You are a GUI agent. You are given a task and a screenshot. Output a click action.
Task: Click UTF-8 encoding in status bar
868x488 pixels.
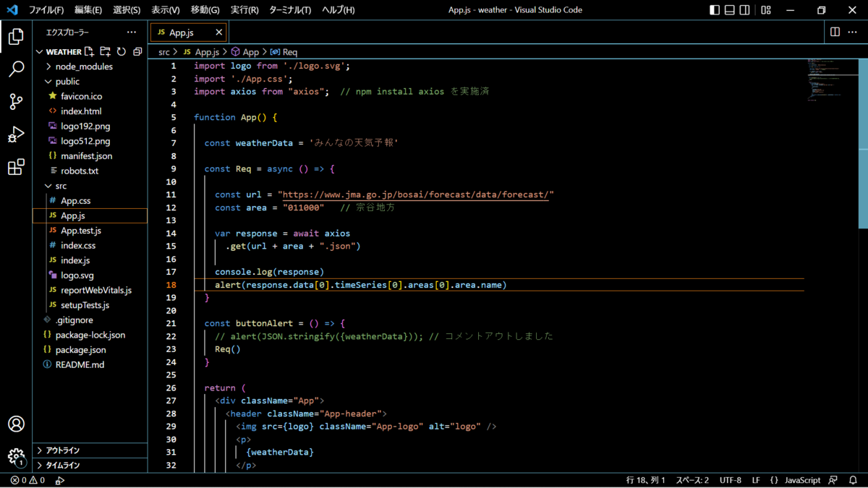pos(731,480)
